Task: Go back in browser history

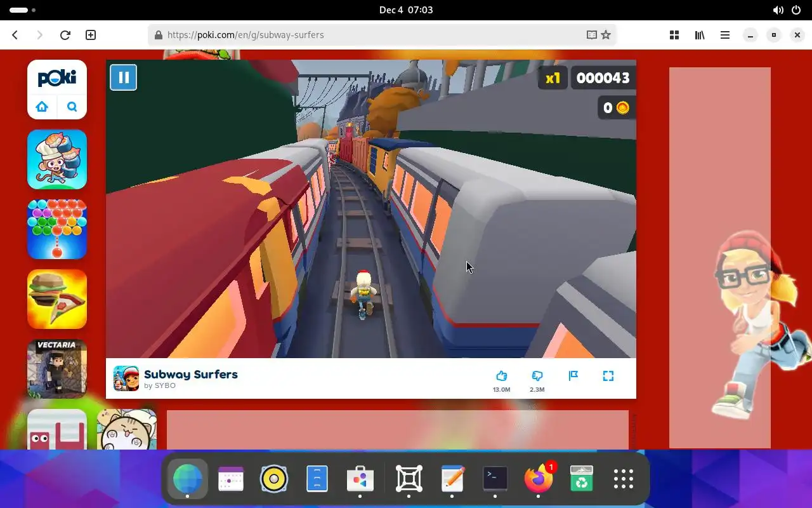Action: tap(15, 35)
